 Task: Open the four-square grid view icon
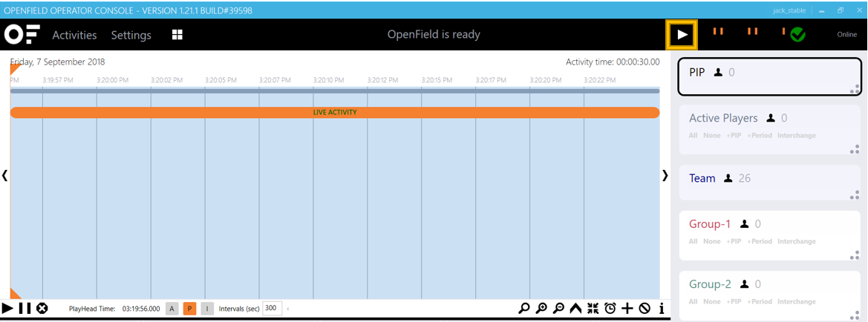click(x=177, y=35)
